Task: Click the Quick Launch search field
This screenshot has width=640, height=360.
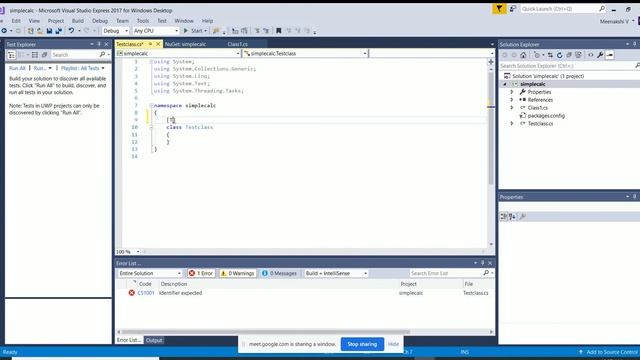Action: click(x=563, y=9)
